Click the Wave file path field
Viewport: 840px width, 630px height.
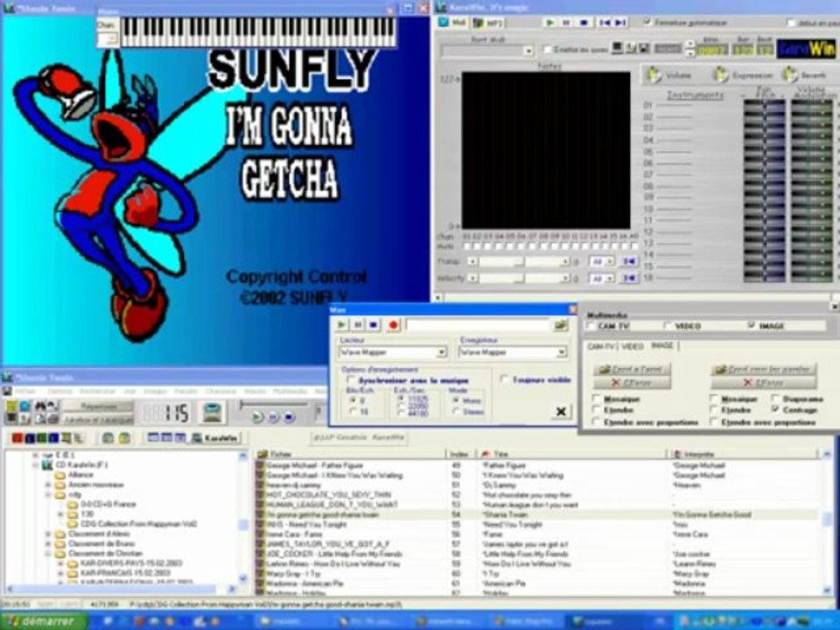[x=478, y=325]
